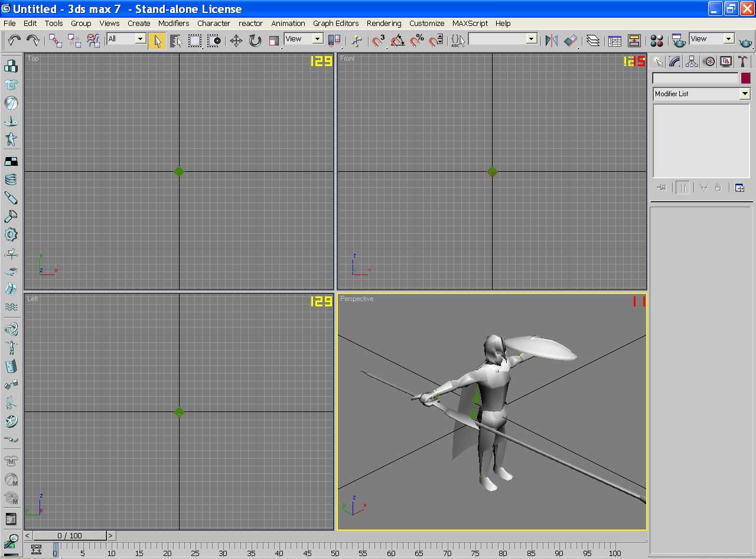756x559 pixels.
Task: Click the Select Object arrow tool
Action: 157,40
